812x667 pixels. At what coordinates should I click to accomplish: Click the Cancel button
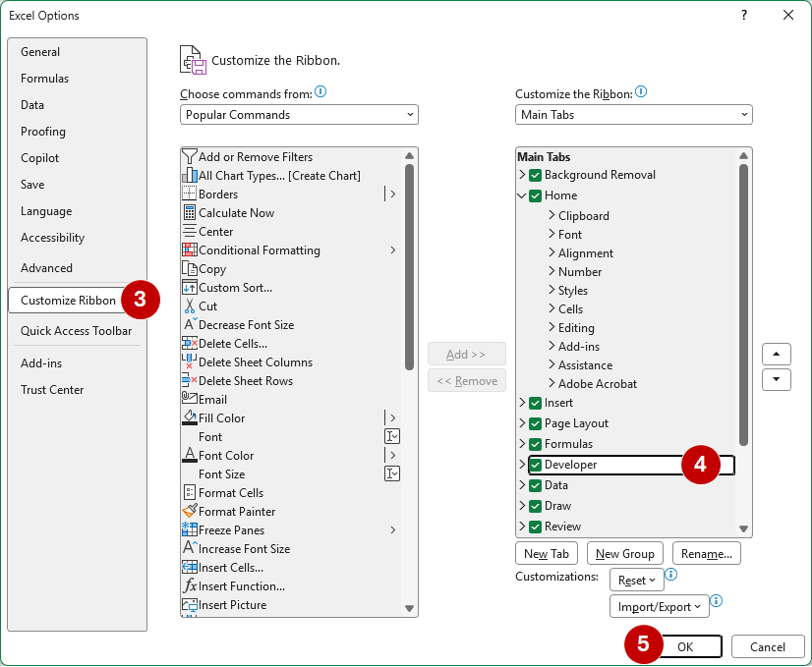click(x=768, y=646)
